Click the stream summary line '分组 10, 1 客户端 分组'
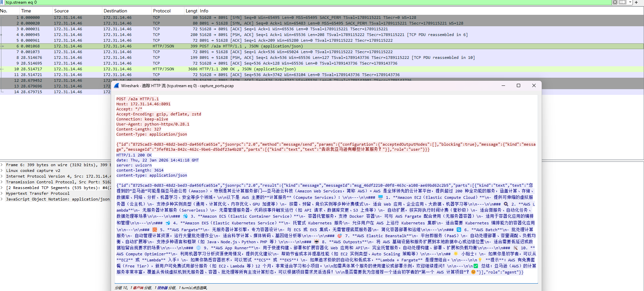 pos(161,288)
